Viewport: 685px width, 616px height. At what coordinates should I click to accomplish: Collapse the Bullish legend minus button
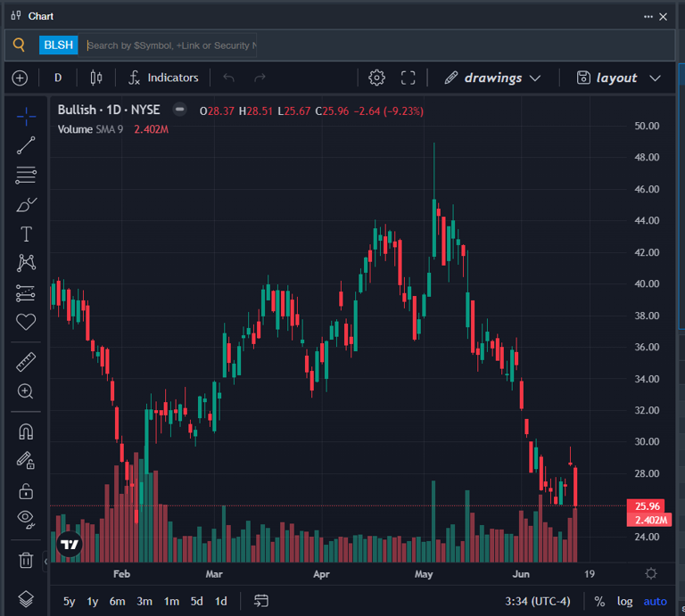tap(179, 109)
